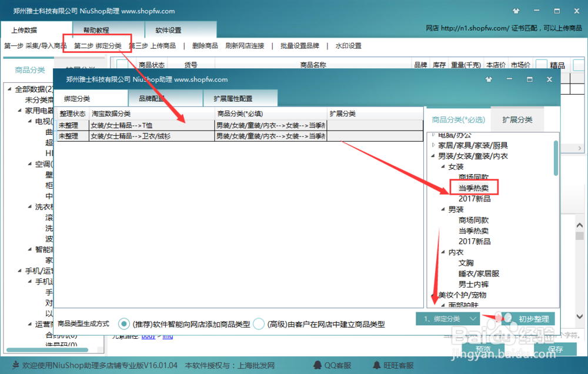The height and width of the screenshot is (374, 588).
Task: Collapse the 空调 node in main window tree
Action: (x=29, y=163)
